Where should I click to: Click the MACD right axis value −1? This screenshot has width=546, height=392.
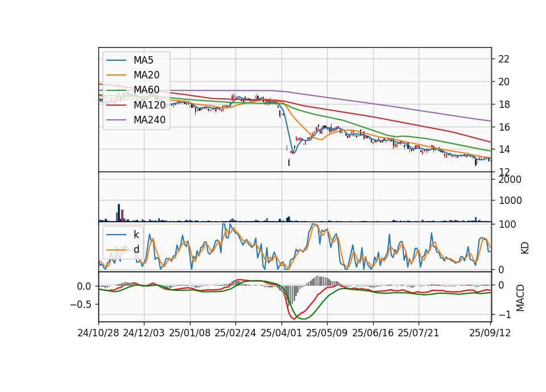[x=504, y=315]
